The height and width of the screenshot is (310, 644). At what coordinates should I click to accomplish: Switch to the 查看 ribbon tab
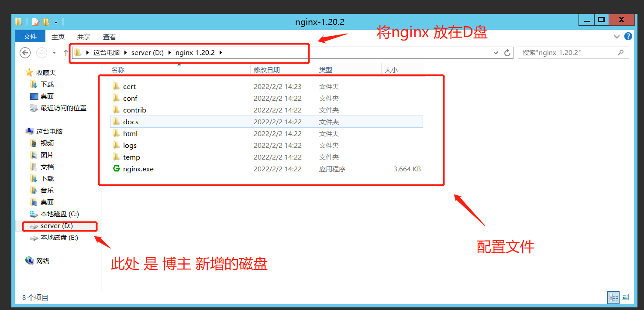pyautogui.click(x=110, y=37)
